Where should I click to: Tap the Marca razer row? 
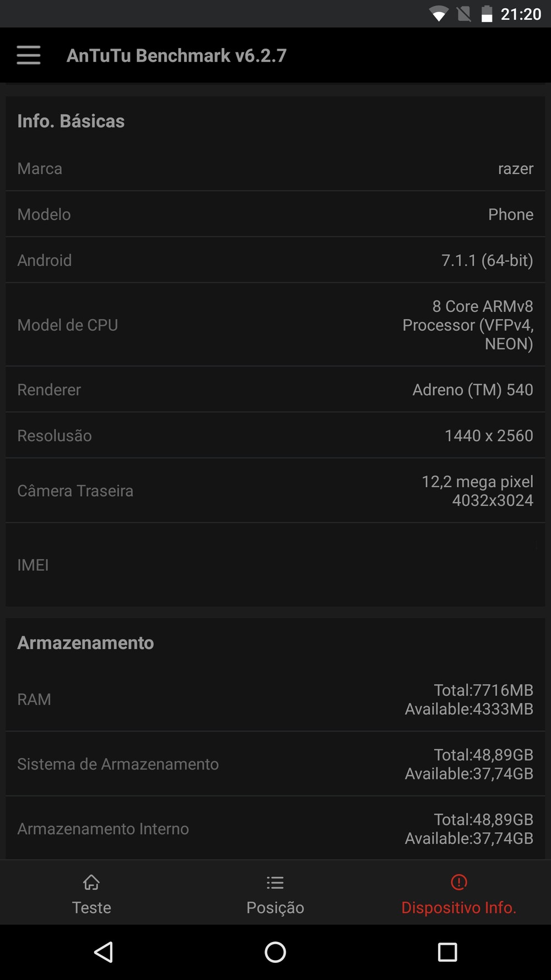coord(275,169)
